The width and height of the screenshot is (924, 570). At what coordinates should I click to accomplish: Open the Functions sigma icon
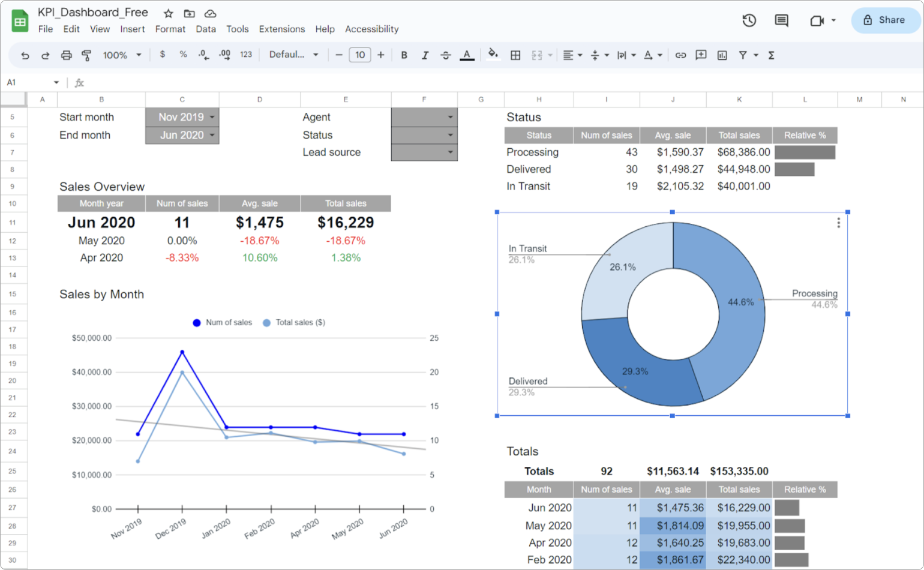coord(771,55)
